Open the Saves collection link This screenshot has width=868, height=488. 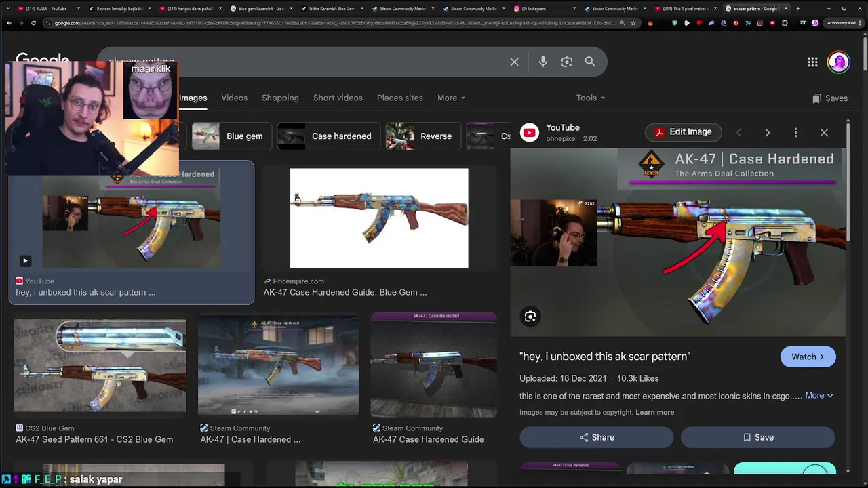click(830, 98)
